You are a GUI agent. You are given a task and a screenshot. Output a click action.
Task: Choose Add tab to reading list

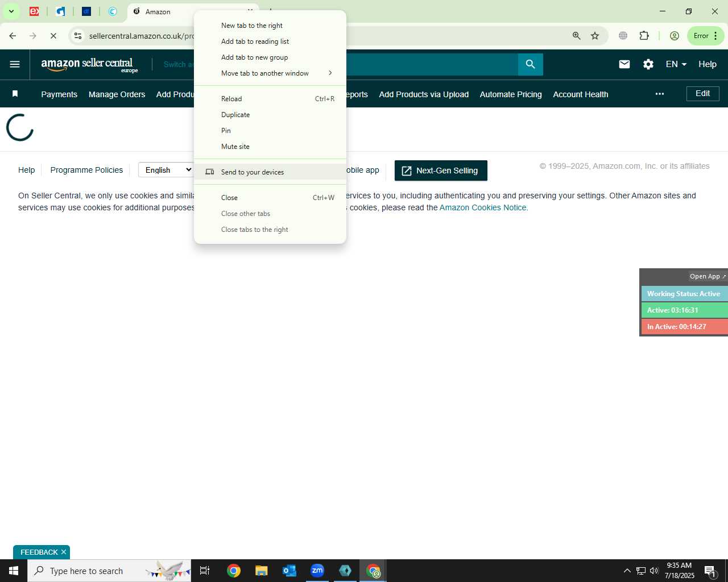pos(270,41)
